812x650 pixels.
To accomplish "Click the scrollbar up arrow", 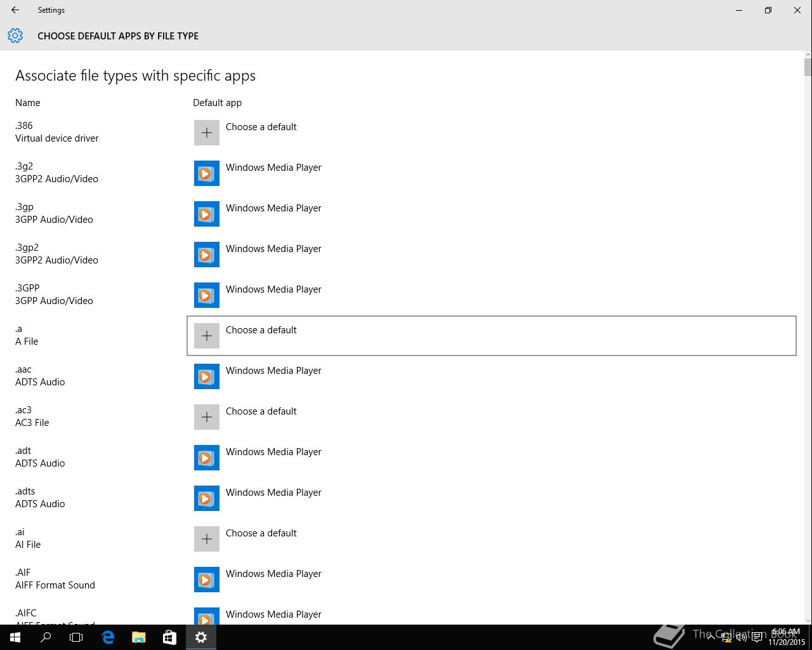I will (x=808, y=55).
